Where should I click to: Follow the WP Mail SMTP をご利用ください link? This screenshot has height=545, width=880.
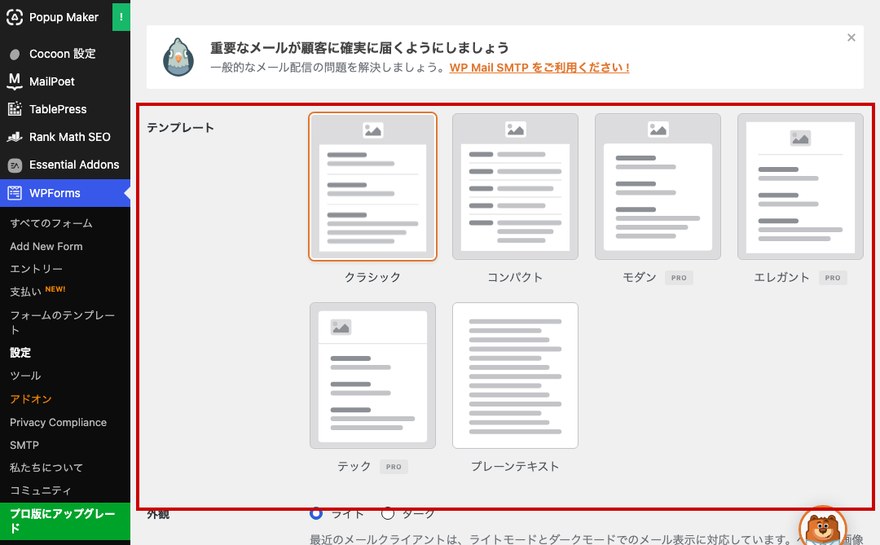coord(539,67)
